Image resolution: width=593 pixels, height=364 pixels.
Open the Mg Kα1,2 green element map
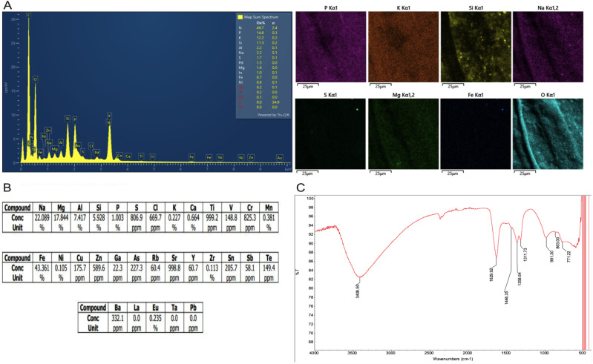404,133
